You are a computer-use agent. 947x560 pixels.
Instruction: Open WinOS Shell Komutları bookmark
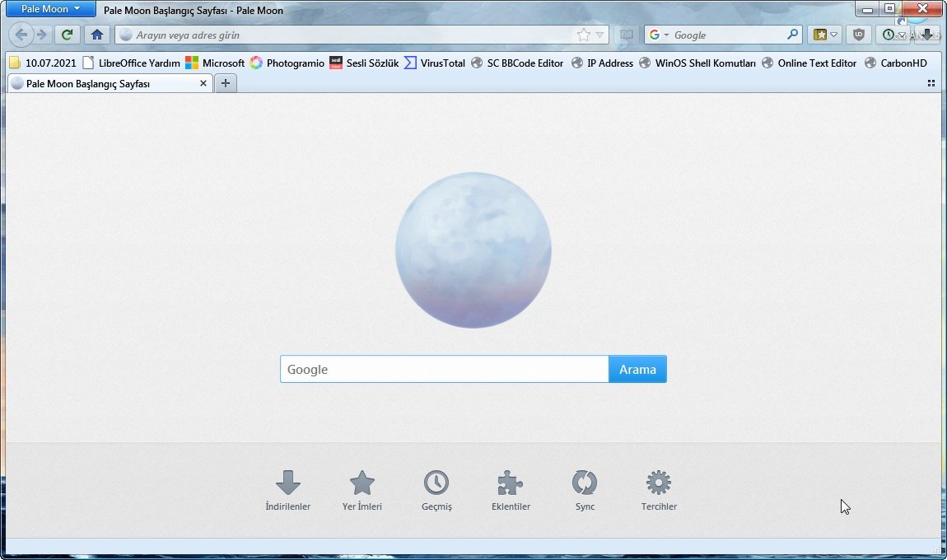pyautogui.click(x=697, y=63)
